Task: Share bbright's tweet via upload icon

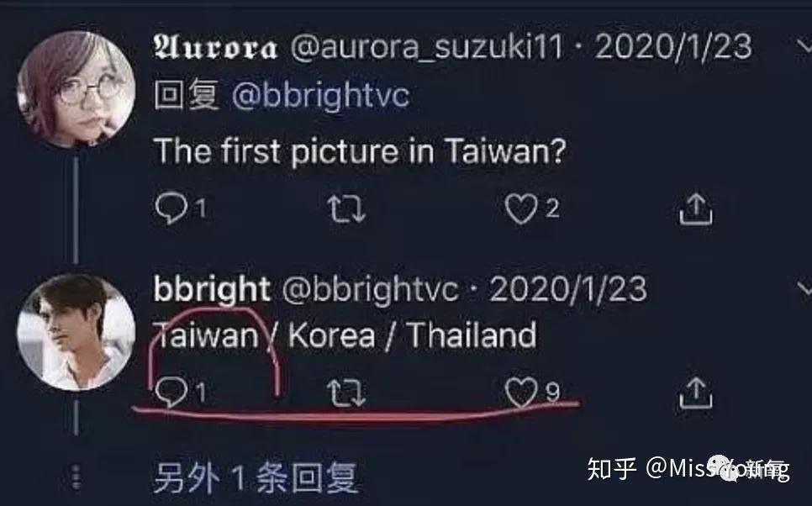Action: click(695, 393)
